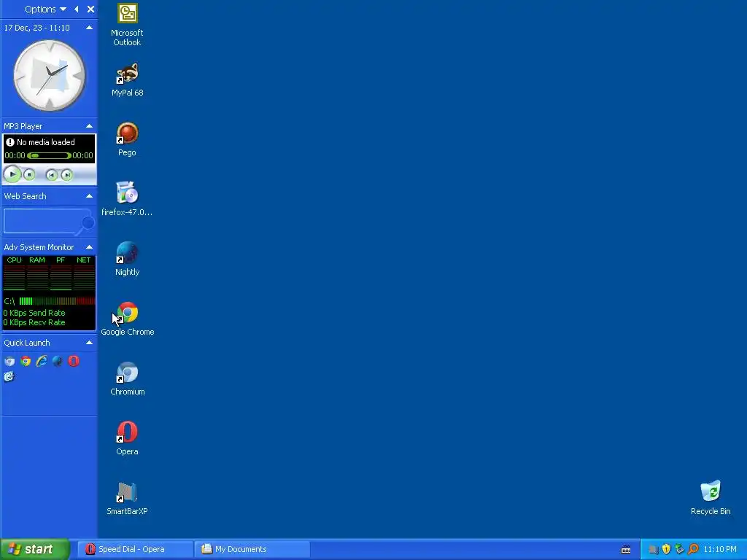Select the Recycle Bin icon

click(711, 498)
